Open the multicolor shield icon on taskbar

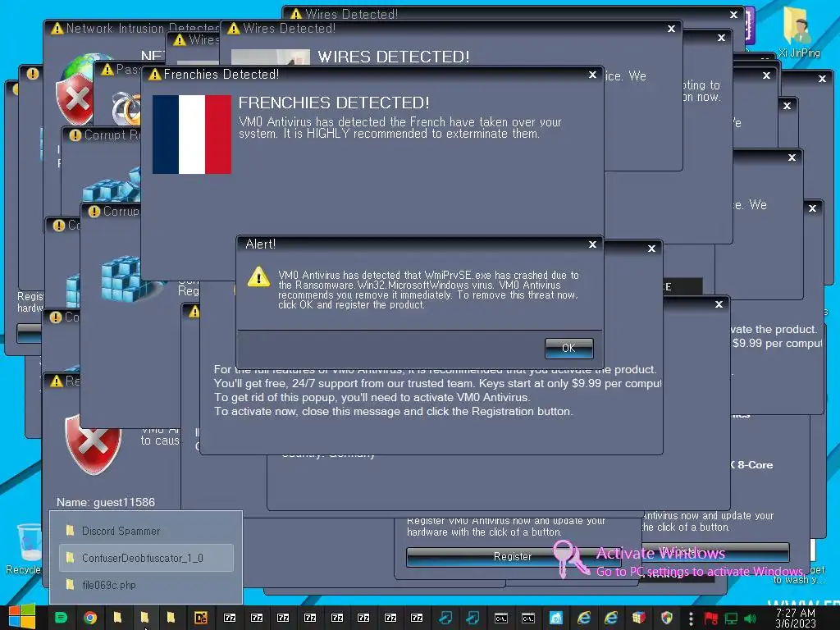pyautogui.click(x=666, y=618)
